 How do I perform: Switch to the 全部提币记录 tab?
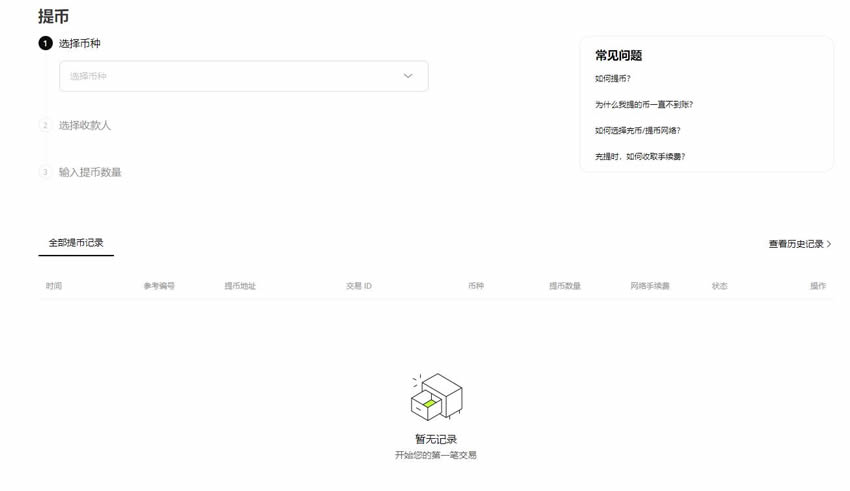point(76,243)
